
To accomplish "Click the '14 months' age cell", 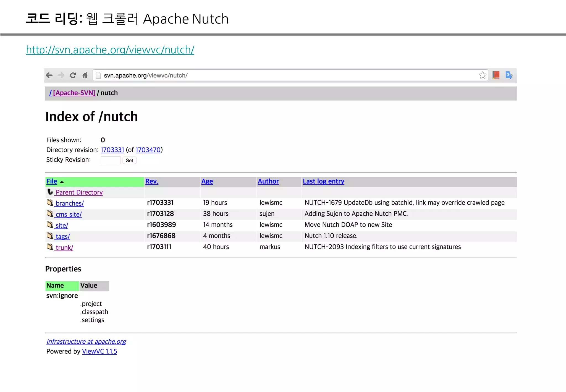I will 218,225.
